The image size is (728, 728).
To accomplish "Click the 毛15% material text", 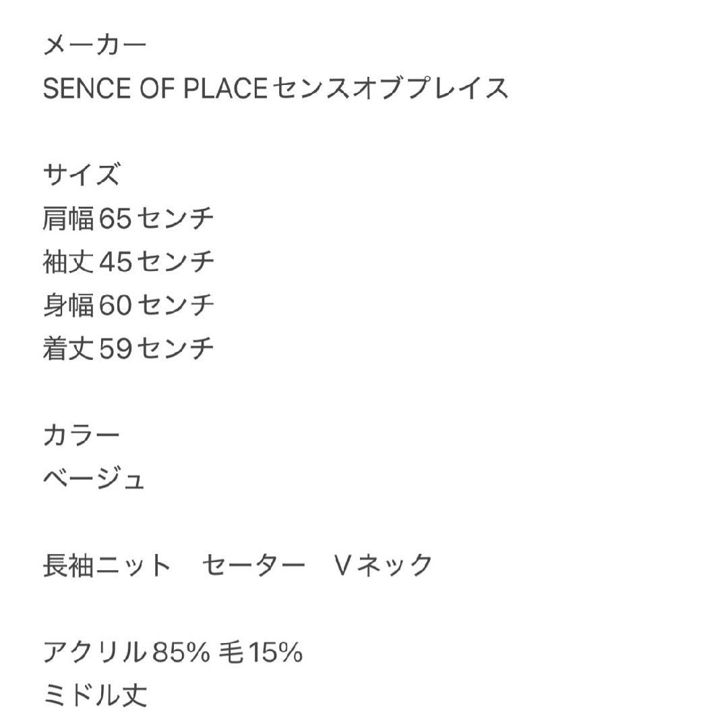I will tap(260, 653).
